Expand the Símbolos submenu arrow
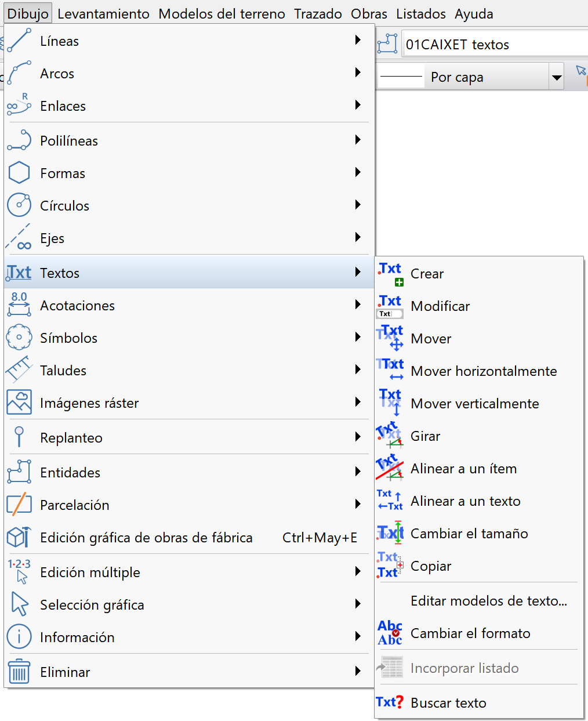 tap(358, 336)
